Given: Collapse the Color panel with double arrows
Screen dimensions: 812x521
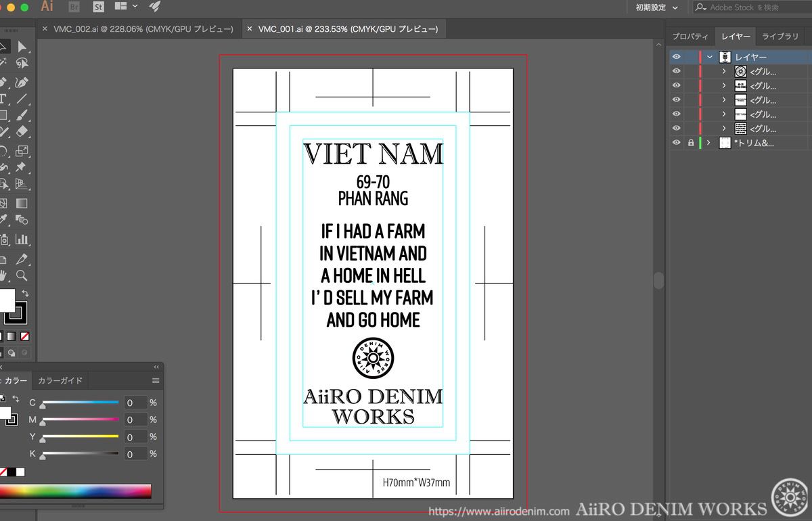Looking at the screenshot, I should coord(156,367).
